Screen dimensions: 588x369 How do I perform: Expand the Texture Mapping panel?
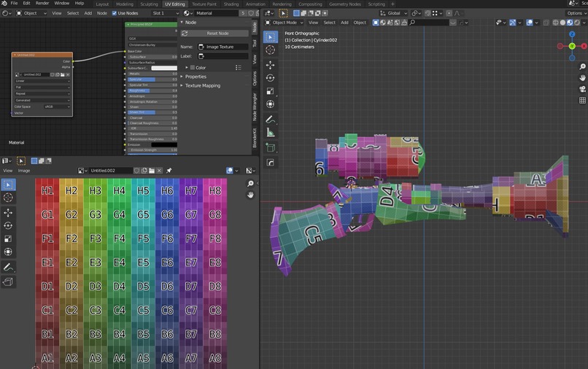click(x=203, y=85)
